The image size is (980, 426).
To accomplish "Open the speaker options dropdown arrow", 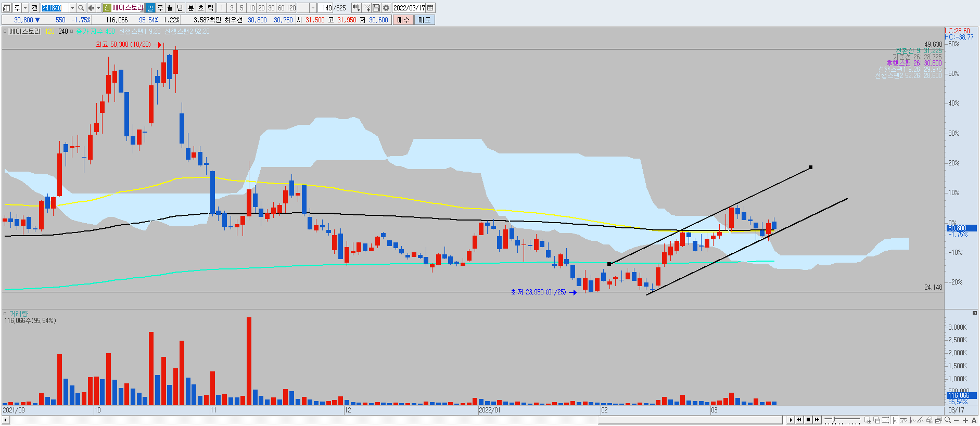I will 98,8.
